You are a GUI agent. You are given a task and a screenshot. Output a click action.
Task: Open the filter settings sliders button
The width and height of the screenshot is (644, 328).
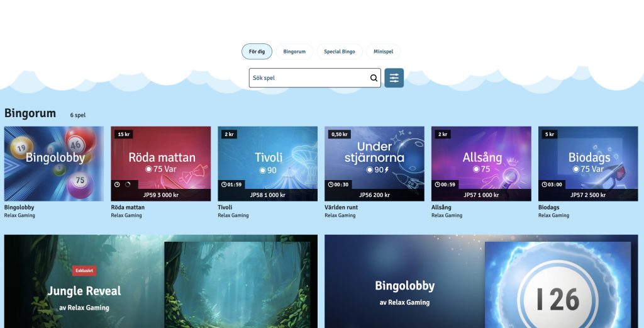click(x=394, y=77)
